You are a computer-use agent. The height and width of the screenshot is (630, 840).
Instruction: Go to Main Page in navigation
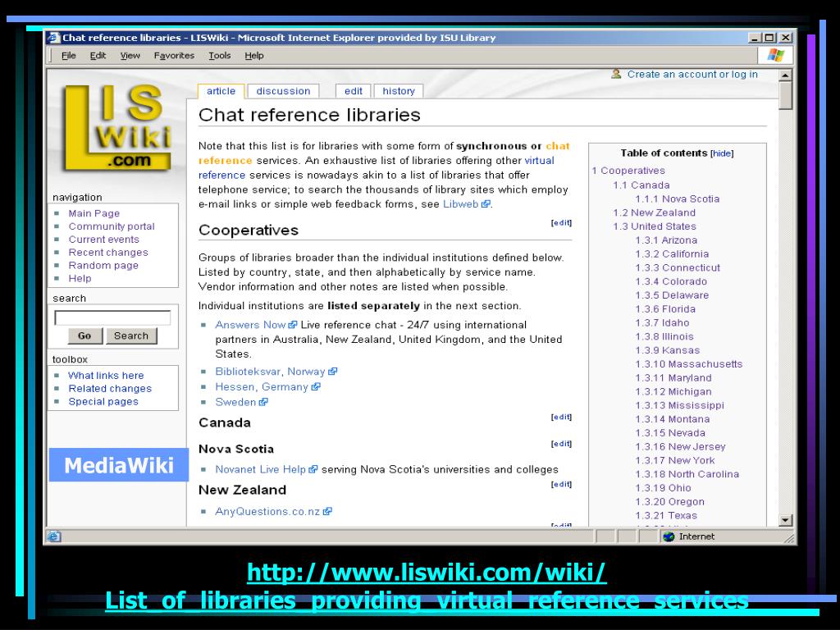pos(94,213)
